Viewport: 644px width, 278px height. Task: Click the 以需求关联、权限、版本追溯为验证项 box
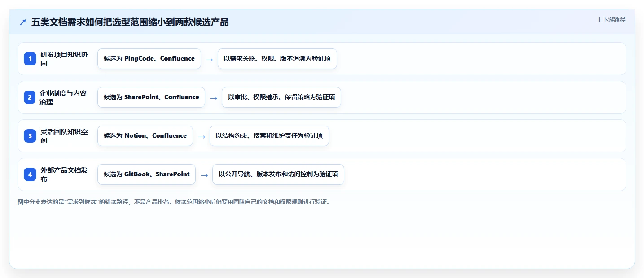[x=277, y=59]
